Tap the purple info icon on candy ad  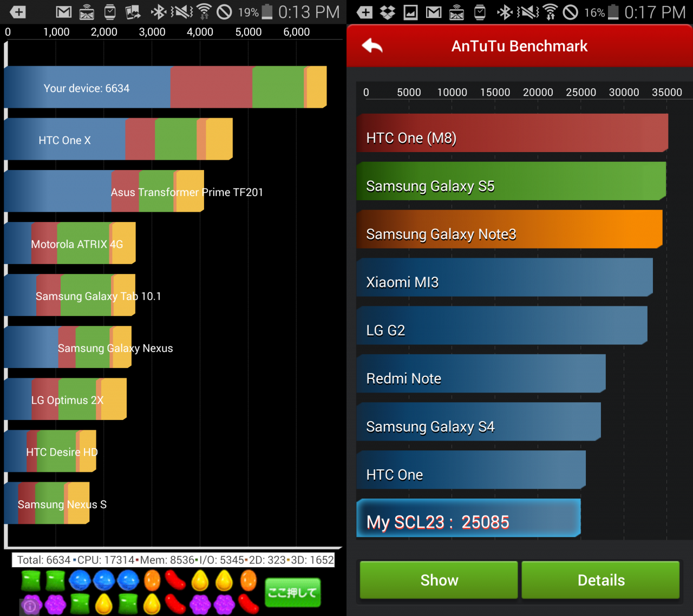pos(30,606)
